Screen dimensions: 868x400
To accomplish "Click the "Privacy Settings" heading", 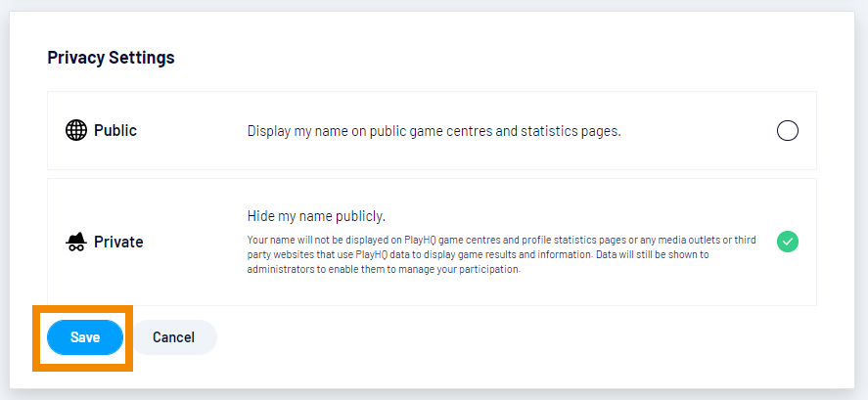I will pyautogui.click(x=111, y=58).
